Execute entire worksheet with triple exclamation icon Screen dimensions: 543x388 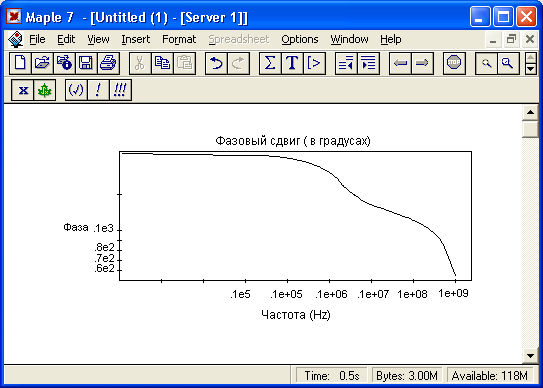[120, 90]
